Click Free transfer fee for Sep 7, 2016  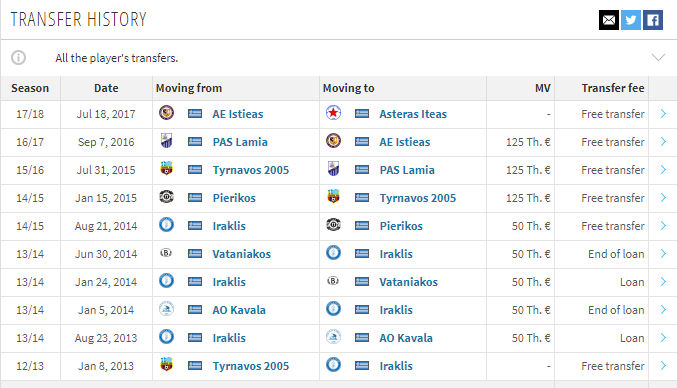pos(612,142)
